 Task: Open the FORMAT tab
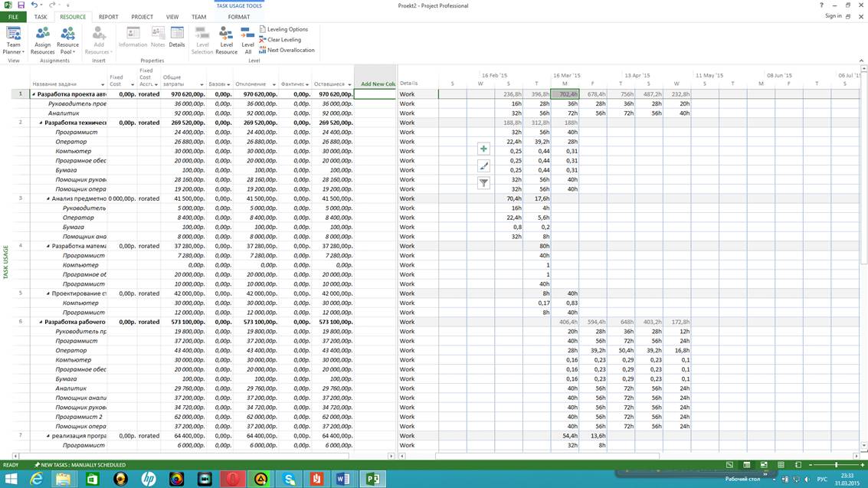238,17
